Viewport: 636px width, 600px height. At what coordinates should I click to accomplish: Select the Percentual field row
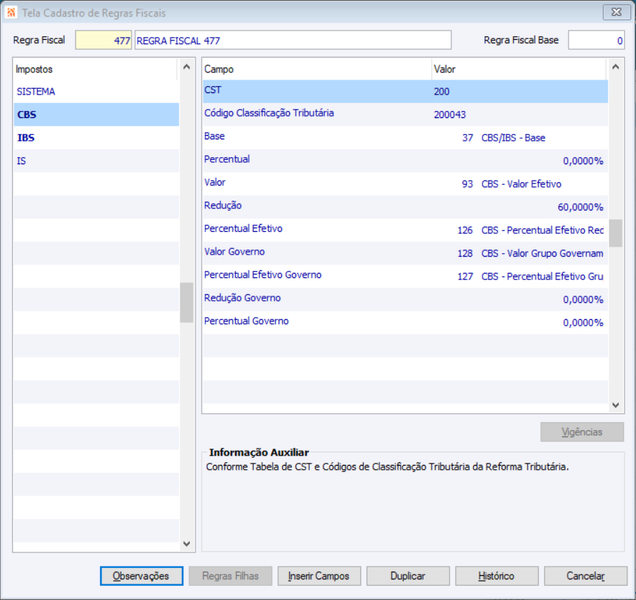(405, 161)
